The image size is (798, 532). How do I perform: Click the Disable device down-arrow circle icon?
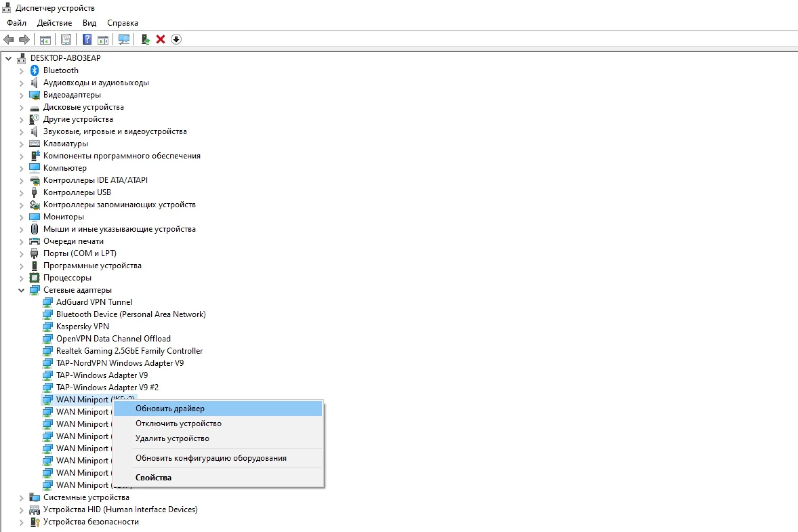[176, 40]
